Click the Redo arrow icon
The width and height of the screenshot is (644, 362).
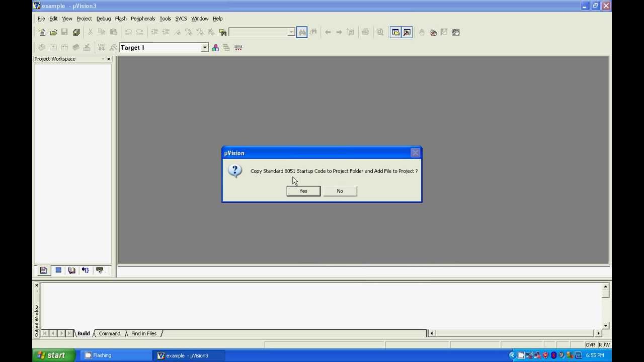tap(140, 32)
